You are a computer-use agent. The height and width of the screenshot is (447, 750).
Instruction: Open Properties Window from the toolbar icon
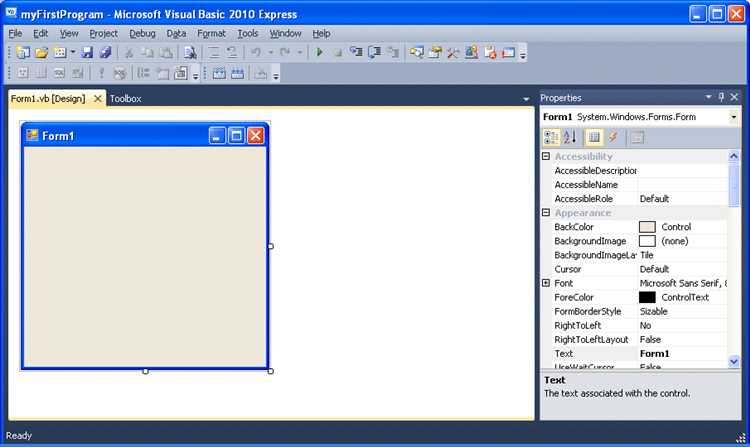click(x=435, y=53)
